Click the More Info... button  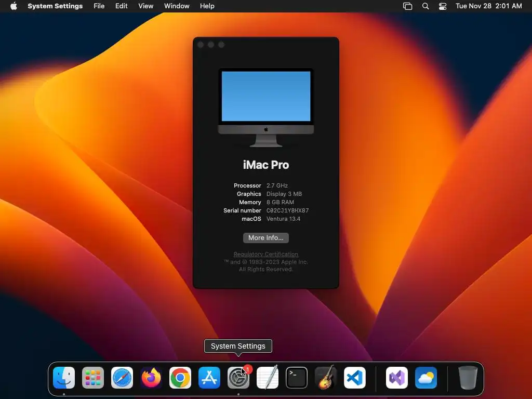(x=265, y=238)
